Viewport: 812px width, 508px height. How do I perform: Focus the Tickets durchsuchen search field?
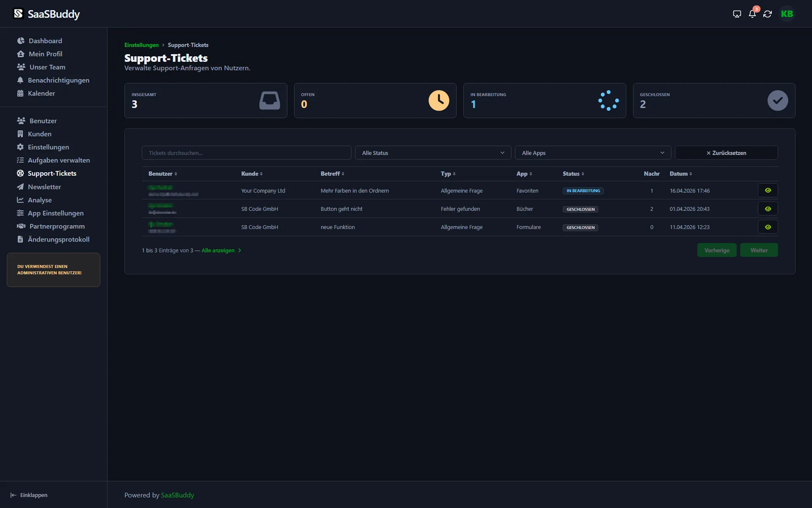click(246, 153)
